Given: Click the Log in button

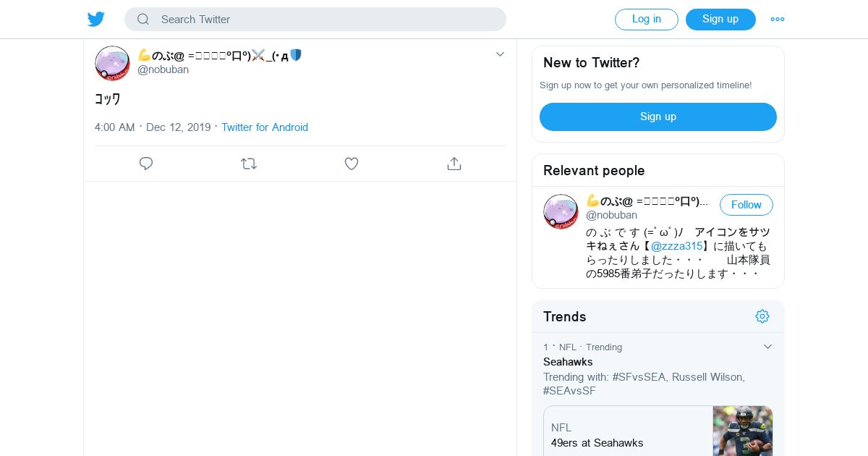Looking at the screenshot, I should 647,20.
